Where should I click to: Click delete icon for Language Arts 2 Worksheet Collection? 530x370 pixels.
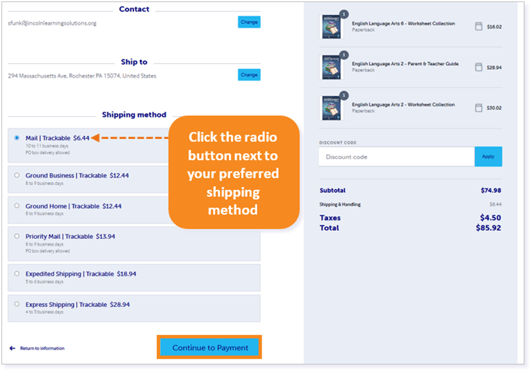[x=478, y=108]
